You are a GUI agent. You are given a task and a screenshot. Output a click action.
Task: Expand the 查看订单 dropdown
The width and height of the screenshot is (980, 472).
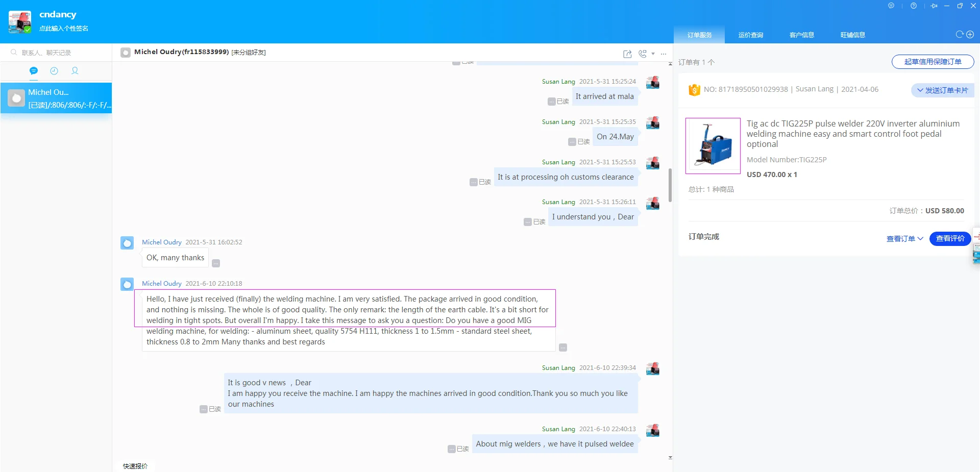click(904, 239)
